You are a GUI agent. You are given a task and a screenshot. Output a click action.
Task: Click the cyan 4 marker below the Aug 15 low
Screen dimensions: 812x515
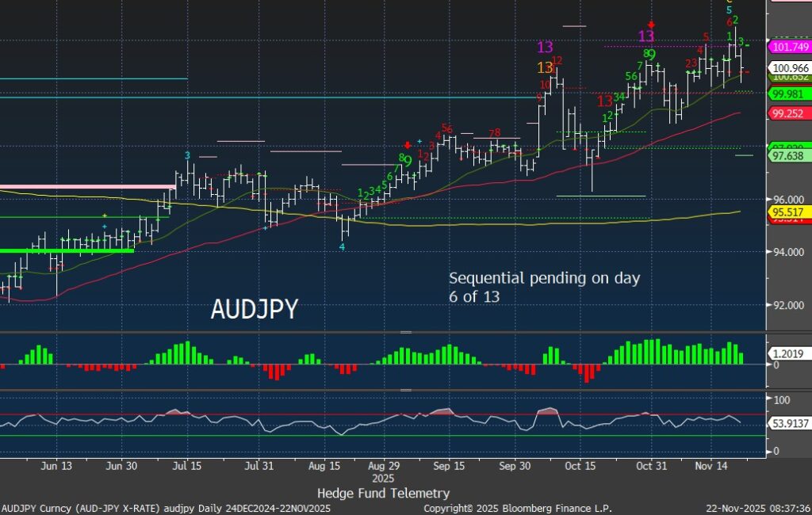343,246
